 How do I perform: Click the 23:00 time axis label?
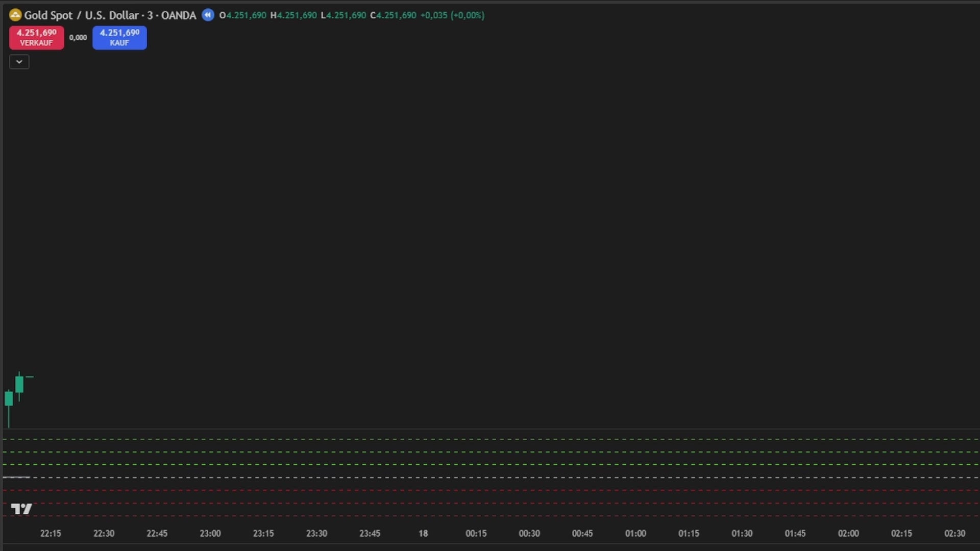[210, 533]
